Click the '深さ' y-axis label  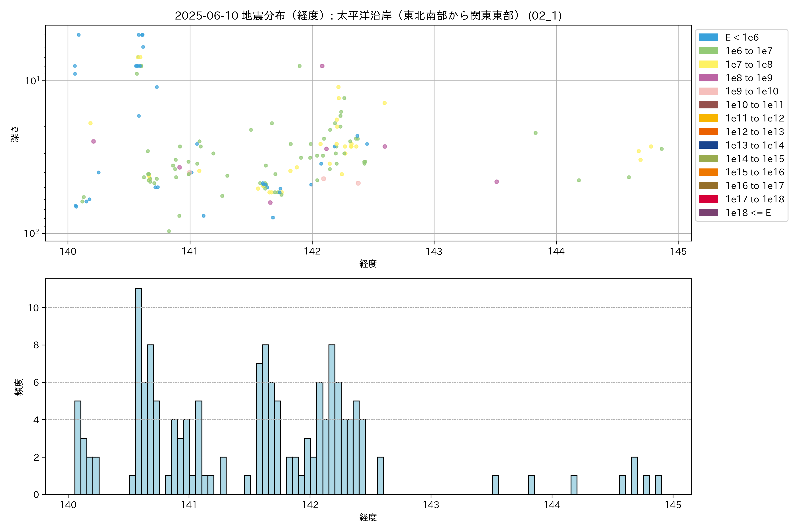[x=15, y=134]
